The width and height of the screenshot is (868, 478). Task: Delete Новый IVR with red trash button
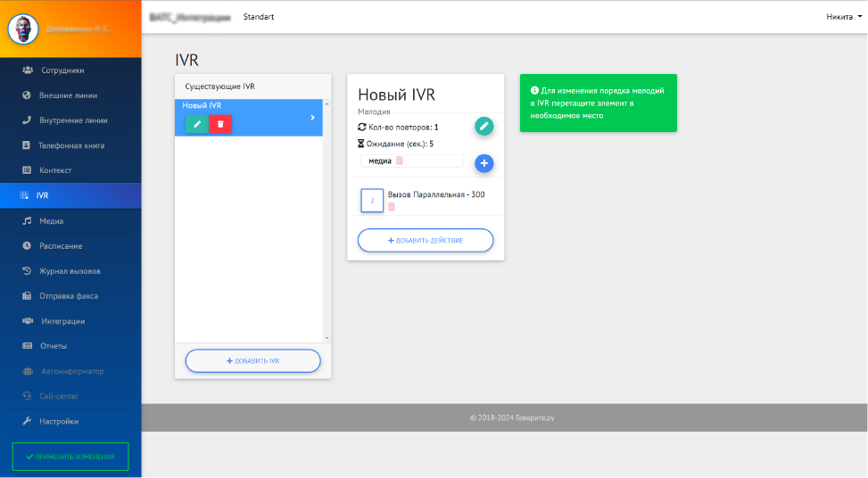pos(220,124)
